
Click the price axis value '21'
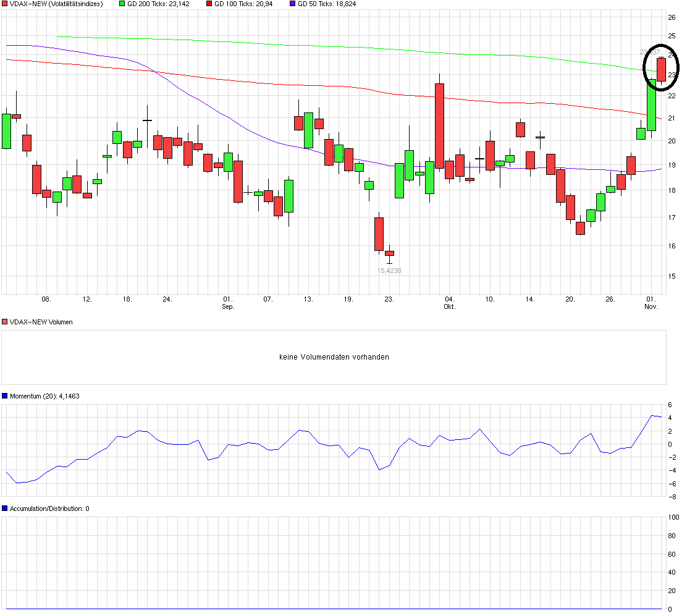click(672, 119)
